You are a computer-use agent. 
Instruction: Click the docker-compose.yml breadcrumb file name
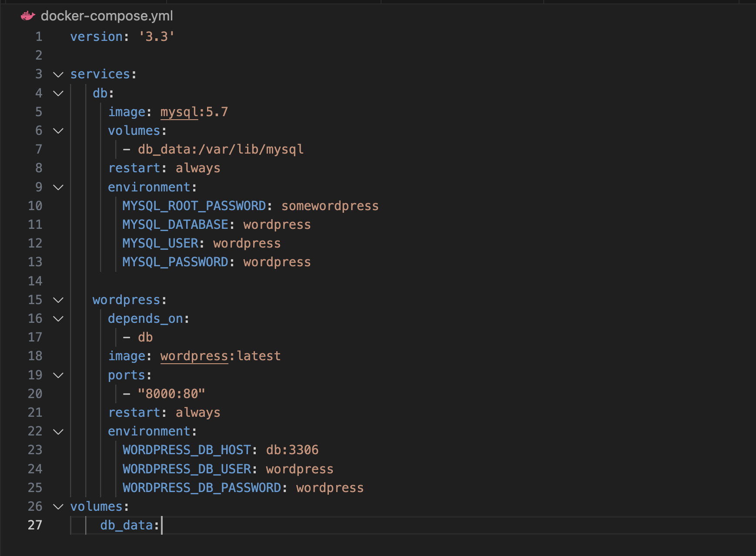coord(107,16)
